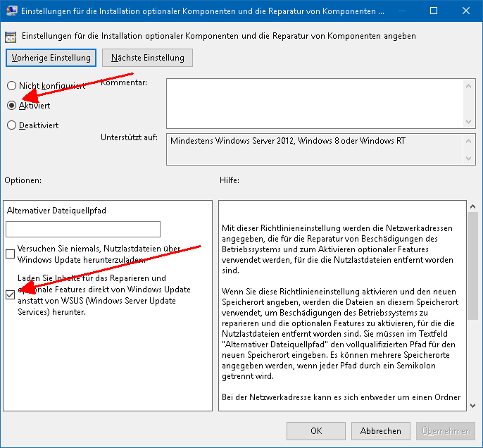Enable never downloading payload from Windows Update
Image resolution: width=483 pixels, height=448 pixels.
coord(11,254)
